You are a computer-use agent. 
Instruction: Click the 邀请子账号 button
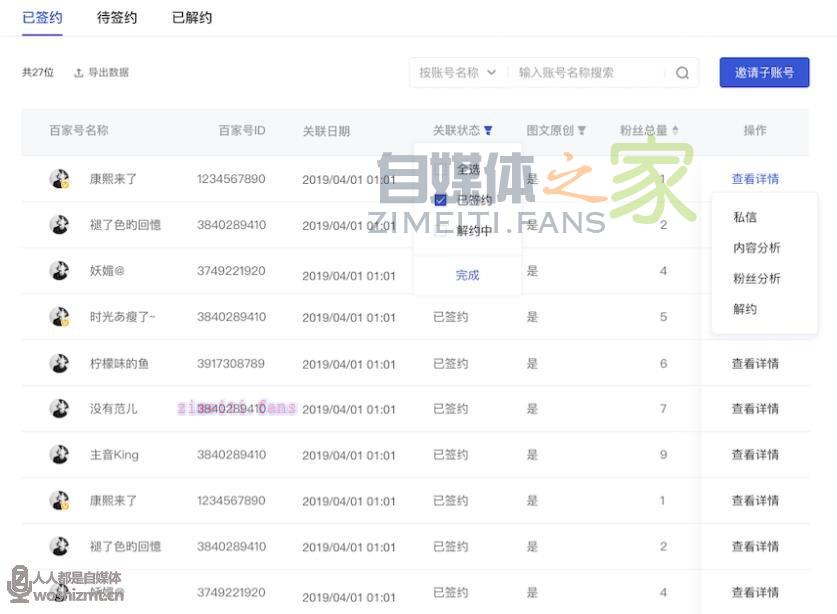click(764, 73)
